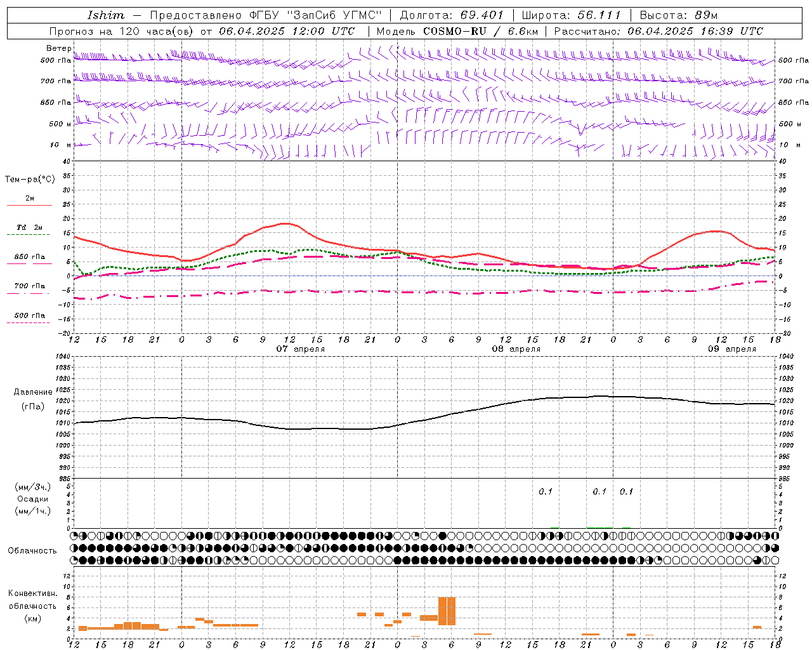
Task: Click the "Ветер" wind panel label
Action: point(59,48)
